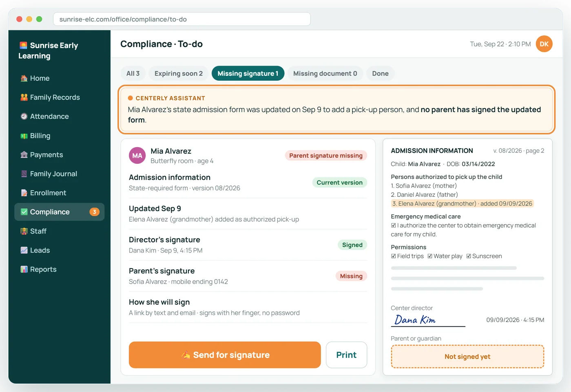Switch to the All 3 tab
The image size is (571, 392).
(x=133, y=73)
